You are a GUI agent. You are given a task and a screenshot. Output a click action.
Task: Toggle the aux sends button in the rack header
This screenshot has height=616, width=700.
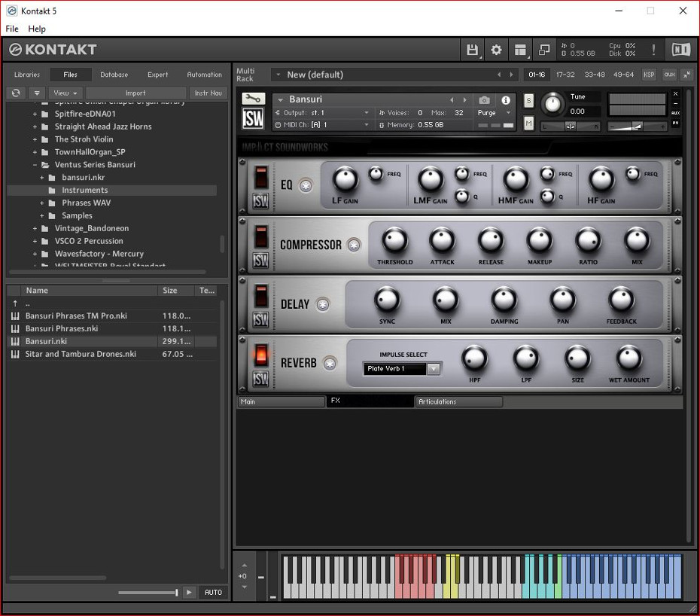pyautogui.click(x=670, y=75)
